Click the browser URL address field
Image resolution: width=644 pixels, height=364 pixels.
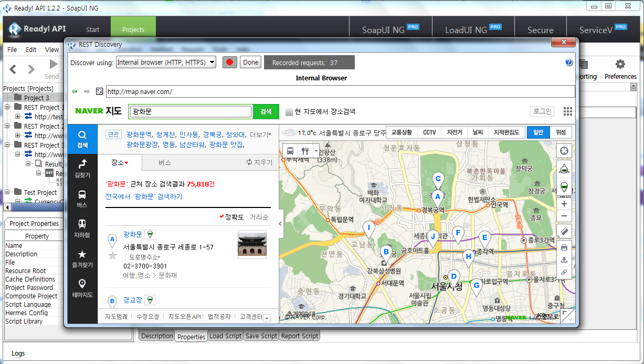point(340,91)
